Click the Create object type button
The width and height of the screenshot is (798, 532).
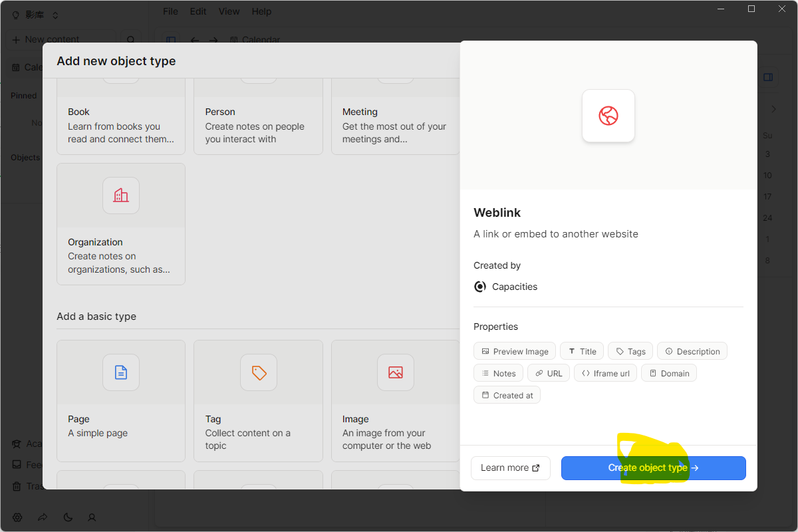point(653,468)
